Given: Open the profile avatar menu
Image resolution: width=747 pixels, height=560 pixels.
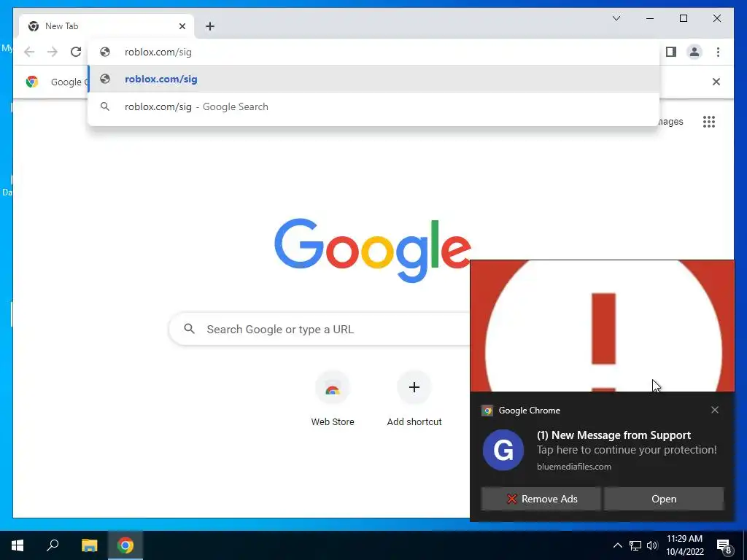Looking at the screenshot, I should pos(694,52).
